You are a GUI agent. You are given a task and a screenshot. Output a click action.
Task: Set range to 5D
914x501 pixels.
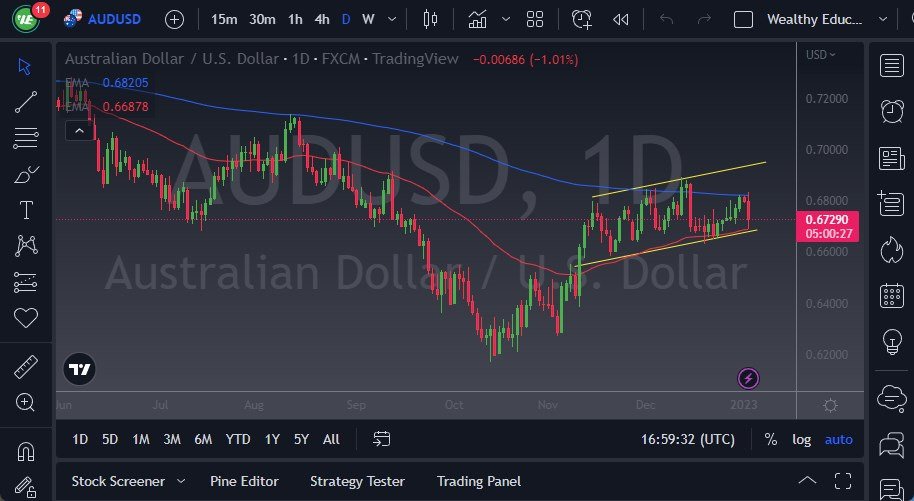(110, 439)
